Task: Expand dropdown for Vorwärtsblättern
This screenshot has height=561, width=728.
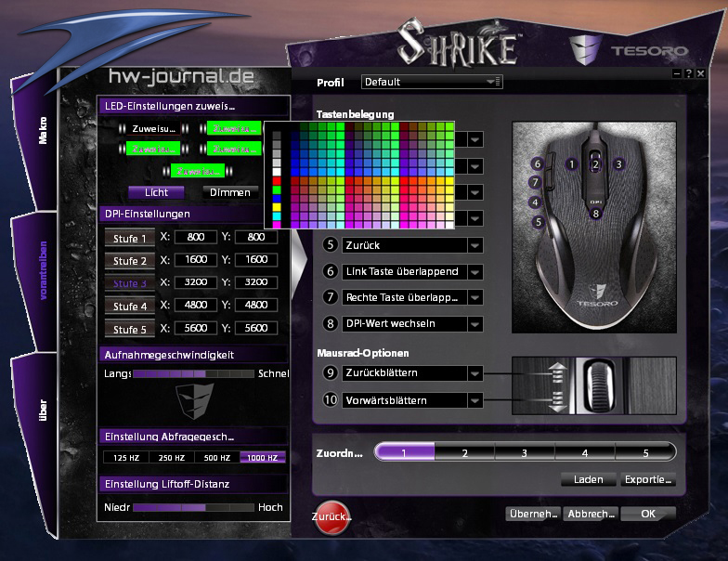Action: [x=475, y=399]
